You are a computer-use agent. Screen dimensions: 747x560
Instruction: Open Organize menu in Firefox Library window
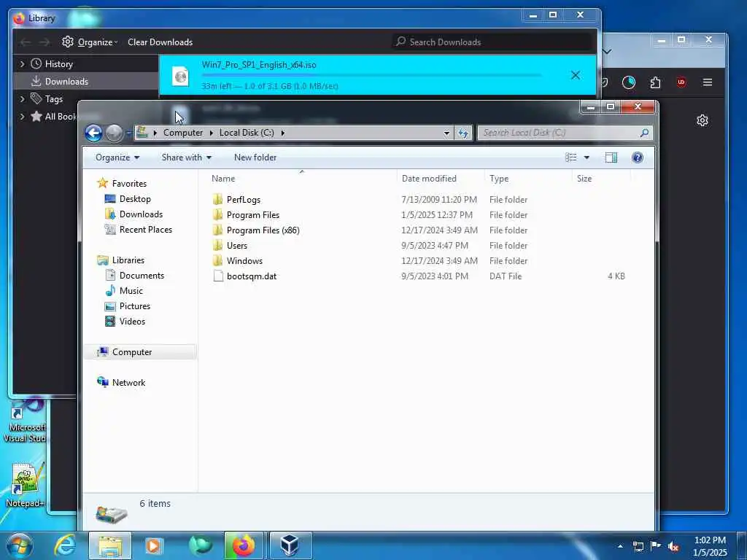90,42
